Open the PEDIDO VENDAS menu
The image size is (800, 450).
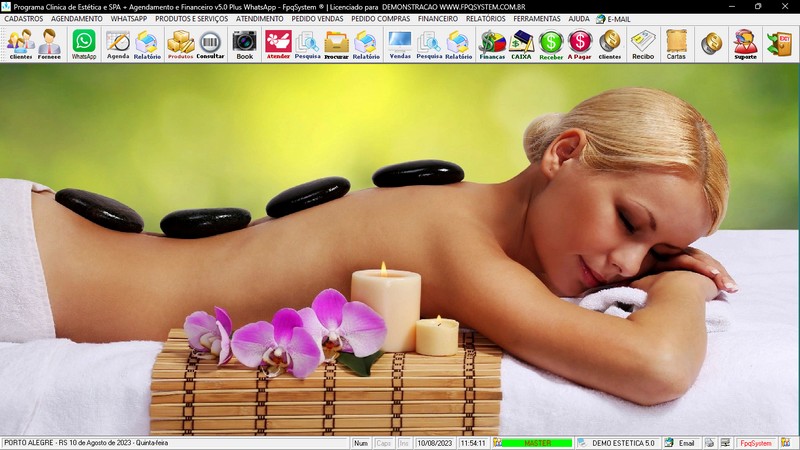(x=317, y=18)
